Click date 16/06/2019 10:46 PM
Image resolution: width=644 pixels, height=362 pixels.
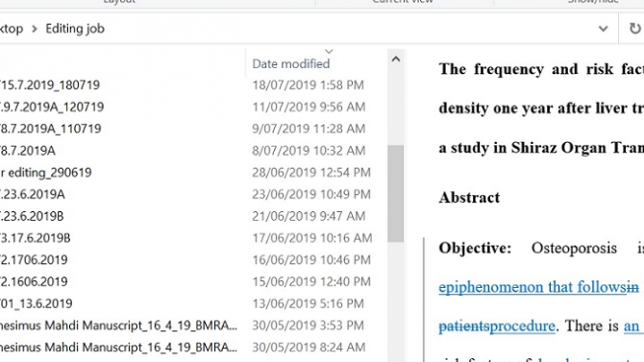(311, 260)
